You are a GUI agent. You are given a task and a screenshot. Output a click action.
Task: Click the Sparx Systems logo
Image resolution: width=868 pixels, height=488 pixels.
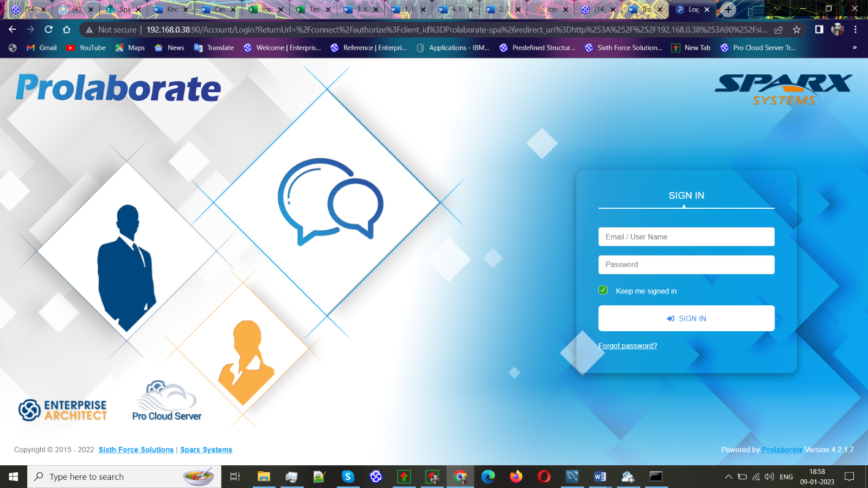coord(783,89)
